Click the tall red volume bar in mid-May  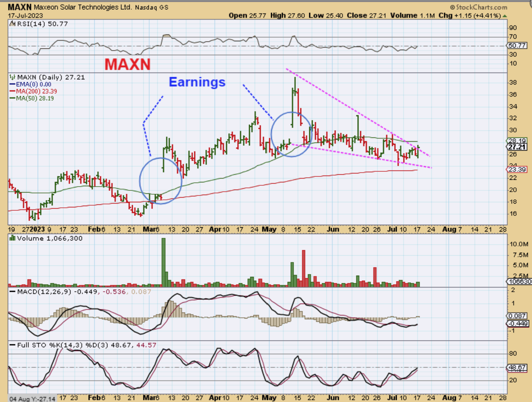[304, 268]
